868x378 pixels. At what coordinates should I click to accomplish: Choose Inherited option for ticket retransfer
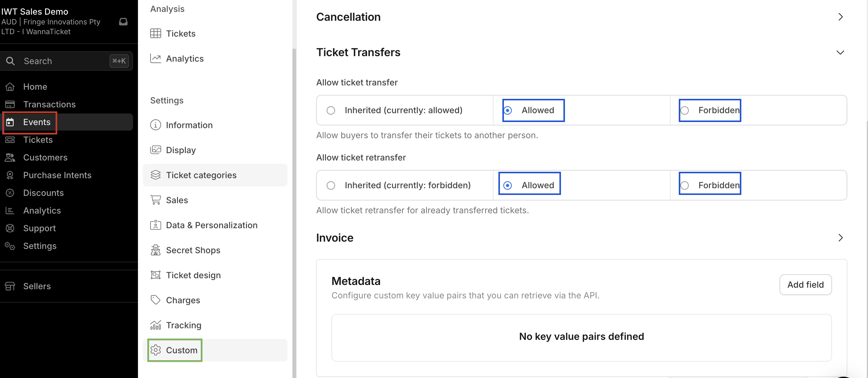[331, 185]
